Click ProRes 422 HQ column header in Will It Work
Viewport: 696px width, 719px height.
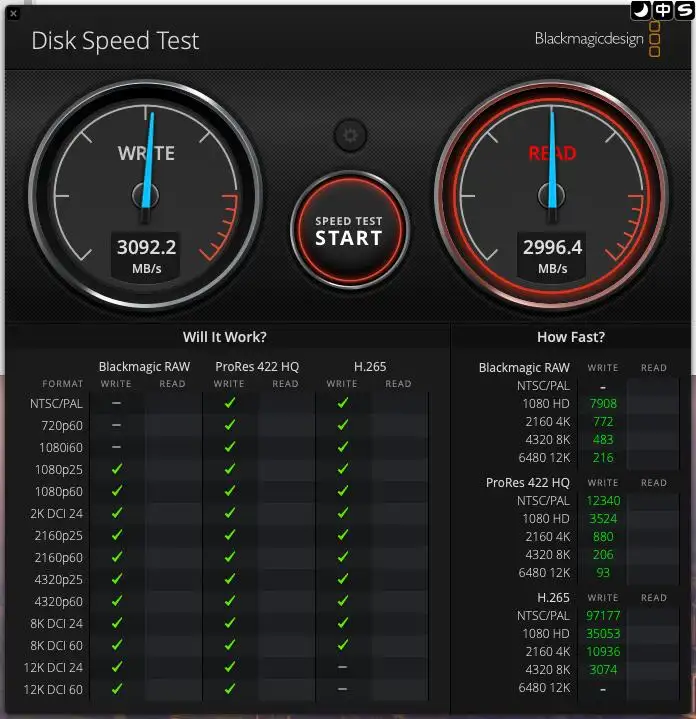click(x=257, y=367)
